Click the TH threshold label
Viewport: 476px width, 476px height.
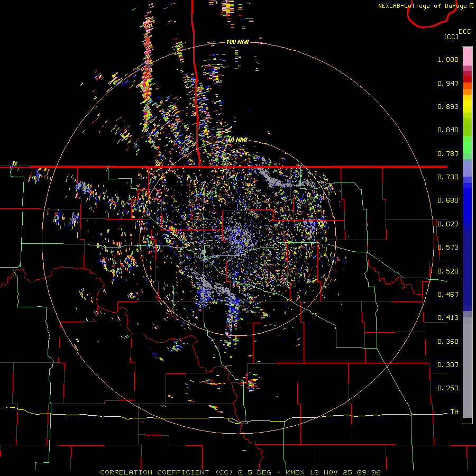[454, 412]
